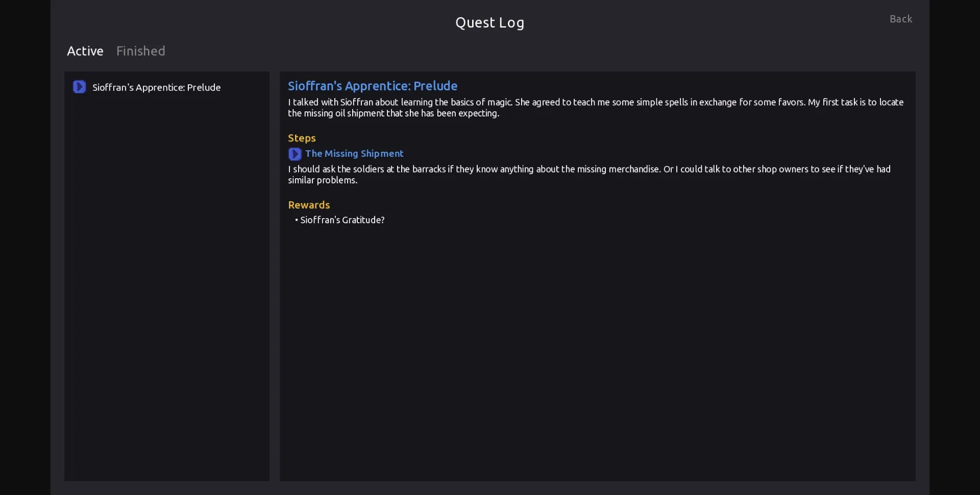This screenshot has height=495, width=980.
Task: Switch to the Active quests tab
Action: (x=85, y=51)
